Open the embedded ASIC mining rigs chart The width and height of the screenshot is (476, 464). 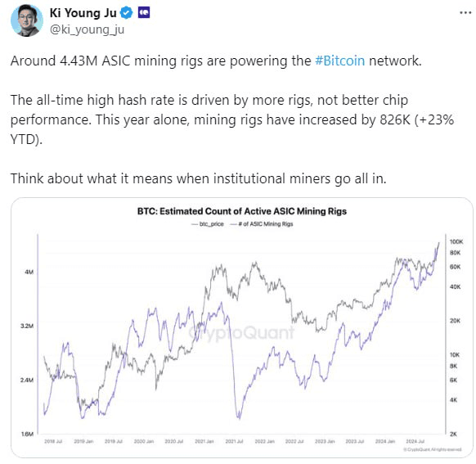[242, 327]
